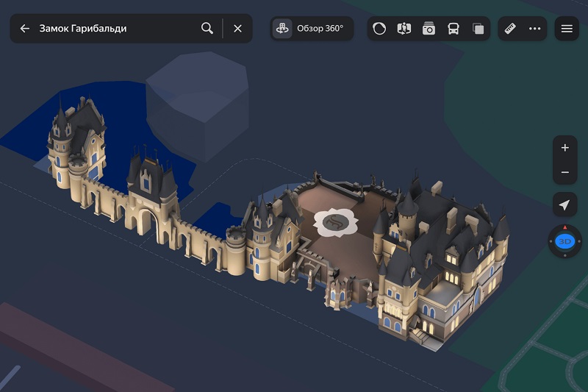The width and height of the screenshot is (588, 392).
Task: Open the map routes icon
Action: tap(404, 29)
